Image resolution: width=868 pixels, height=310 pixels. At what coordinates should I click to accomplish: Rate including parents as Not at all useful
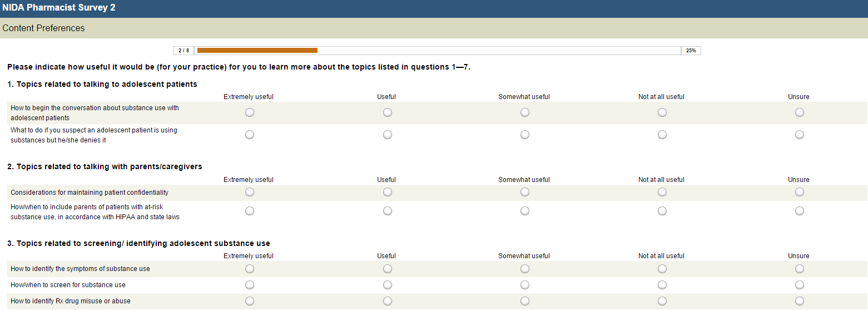point(662,211)
